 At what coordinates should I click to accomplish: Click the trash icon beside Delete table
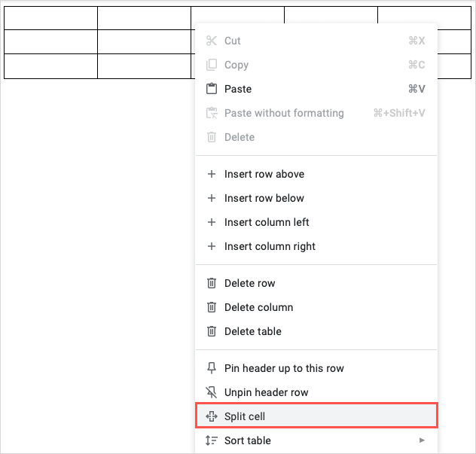point(212,331)
